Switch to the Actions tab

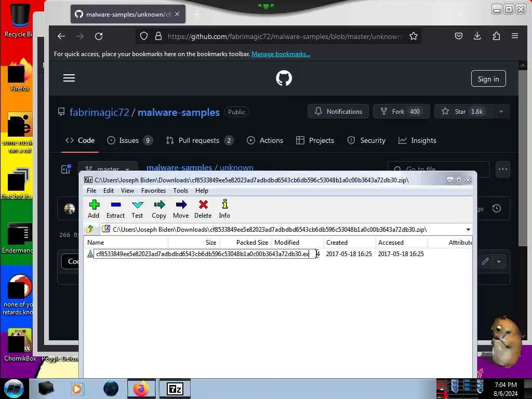point(265,140)
